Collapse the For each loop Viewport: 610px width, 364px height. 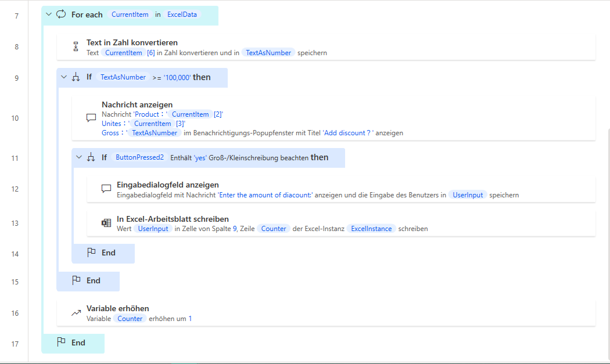click(48, 15)
